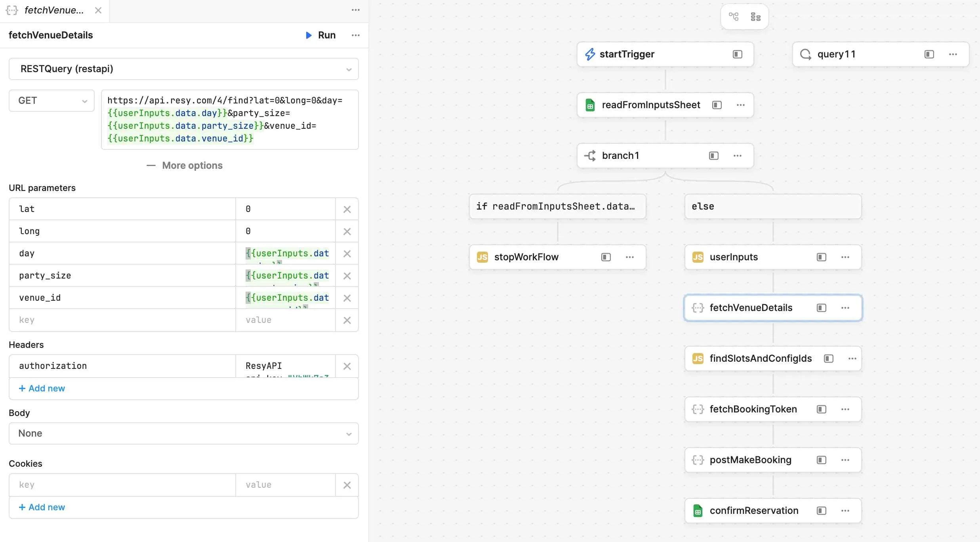
Task: Remove the empty cookie row
Action: pos(347,485)
